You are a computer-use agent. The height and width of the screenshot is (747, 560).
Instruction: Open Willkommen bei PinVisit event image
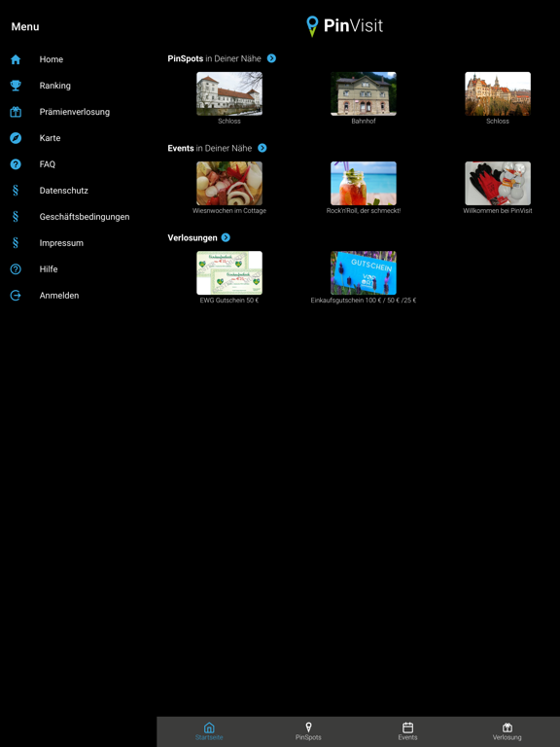pos(498,184)
